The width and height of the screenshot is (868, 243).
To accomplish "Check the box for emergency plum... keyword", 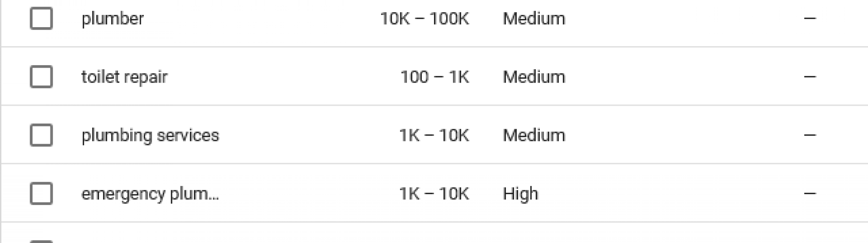I will 41,193.
